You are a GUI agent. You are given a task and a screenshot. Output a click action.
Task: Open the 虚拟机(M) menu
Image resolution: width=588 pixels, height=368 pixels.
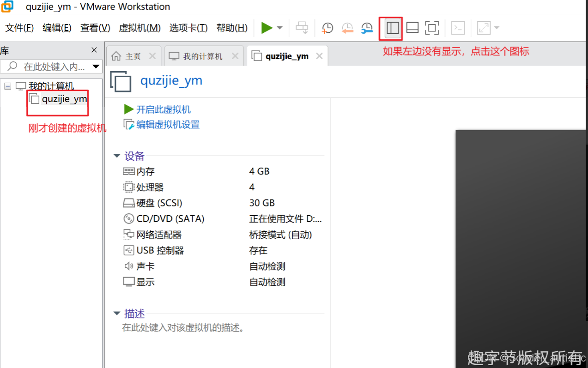[x=139, y=28]
